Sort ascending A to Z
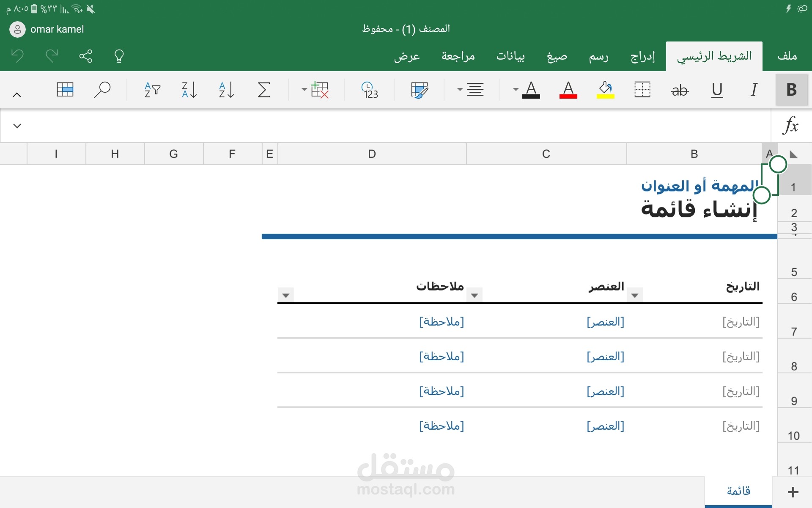 (226, 90)
